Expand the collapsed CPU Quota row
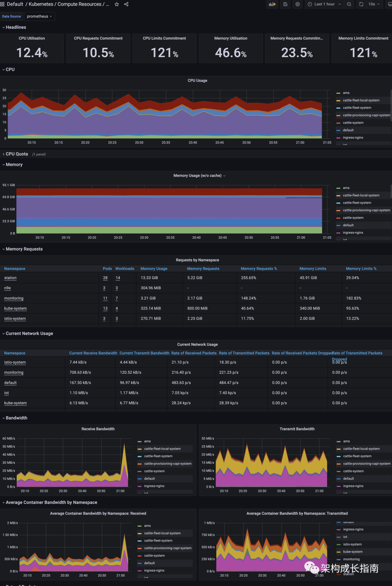 pos(17,154)
